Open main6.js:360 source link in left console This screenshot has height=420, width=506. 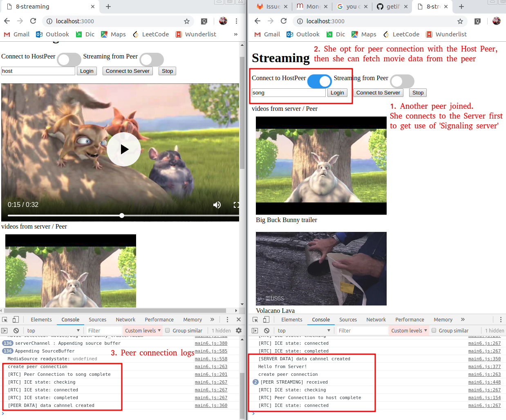coord(211,405)
